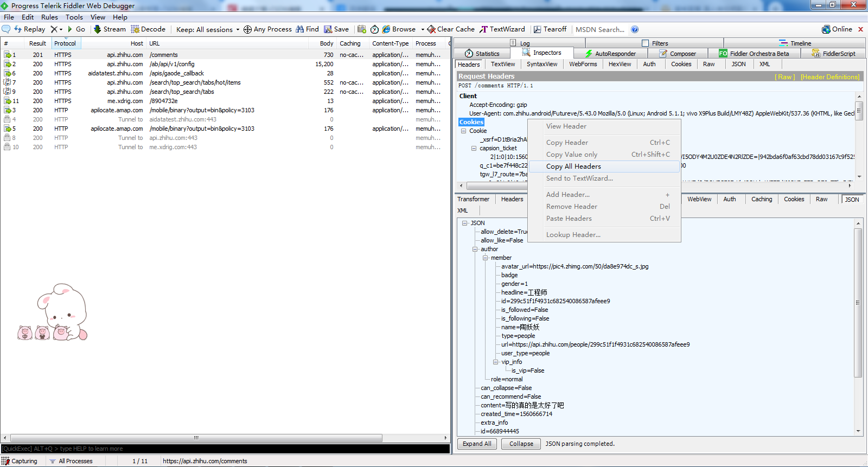This screenshot has height=467, width=868.
Task: Switch to the Composer tab
Action: pyautogui.click(x=678, y=53)
